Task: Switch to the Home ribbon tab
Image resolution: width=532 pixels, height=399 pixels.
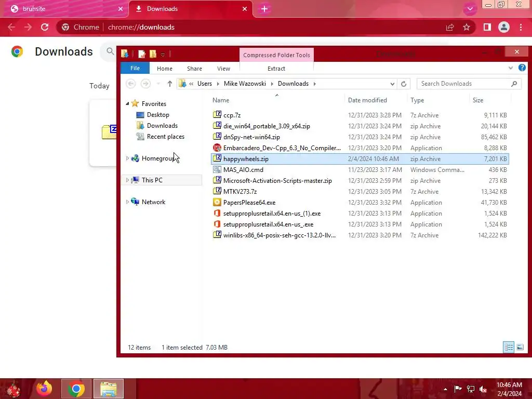Action: [165, 69]
